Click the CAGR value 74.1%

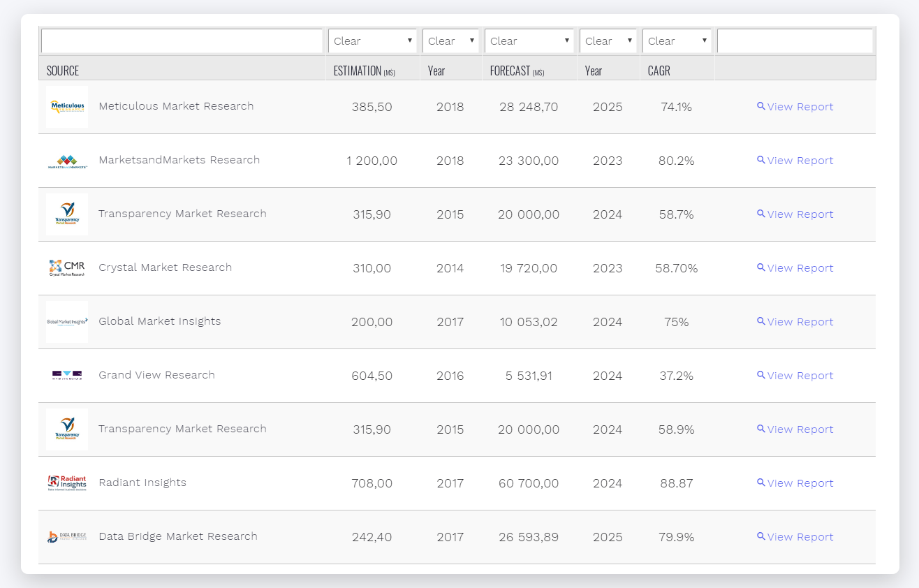tap(677, 107)
